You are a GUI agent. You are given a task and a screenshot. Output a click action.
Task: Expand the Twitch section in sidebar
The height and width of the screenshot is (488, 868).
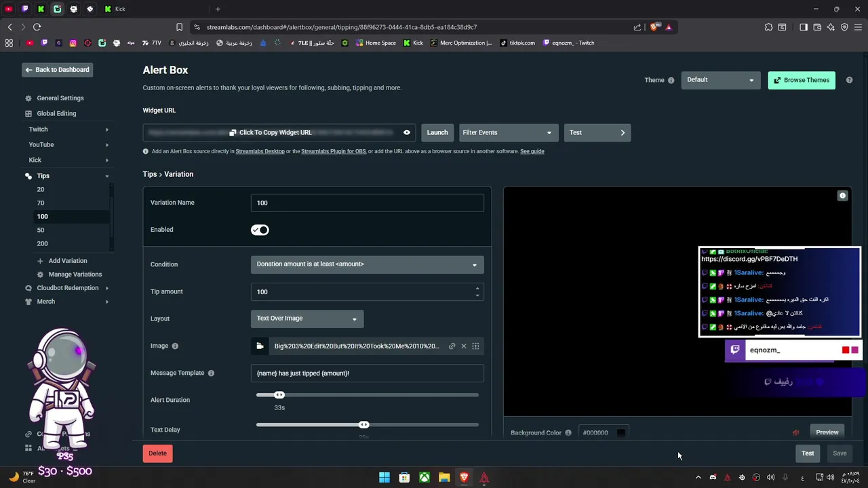pos(68,129)
